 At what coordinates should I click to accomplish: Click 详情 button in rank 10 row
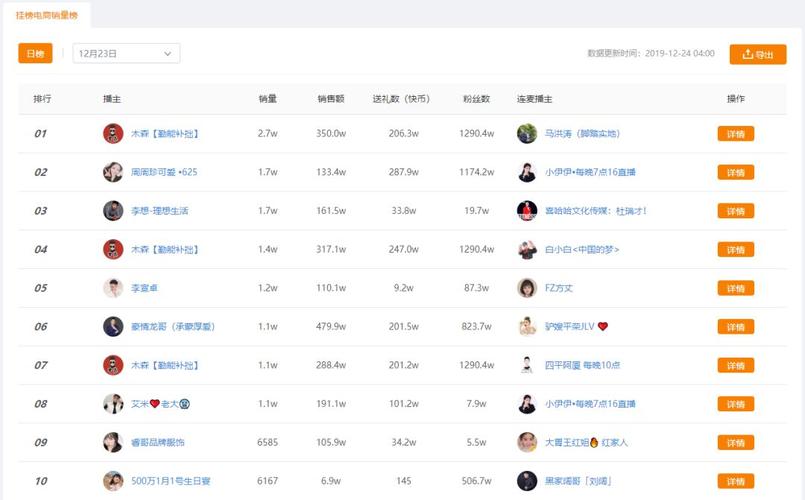[735, 481]
